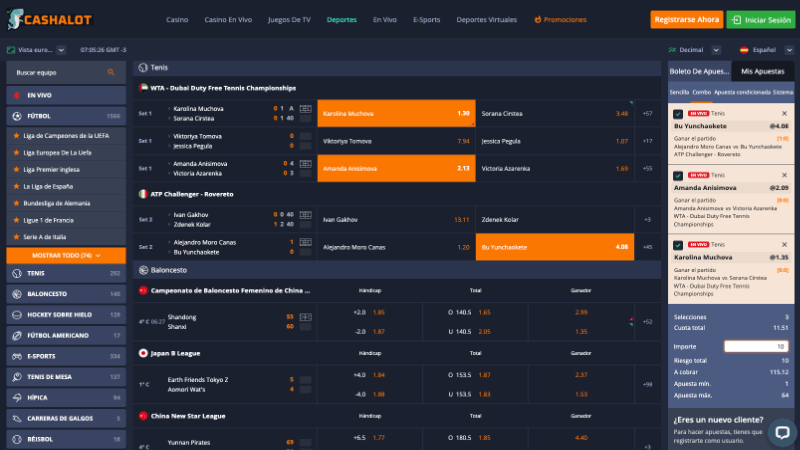Uncheck Bu Yunchaokete bet slip checkbox
The image size is (800, 450).
678,114
